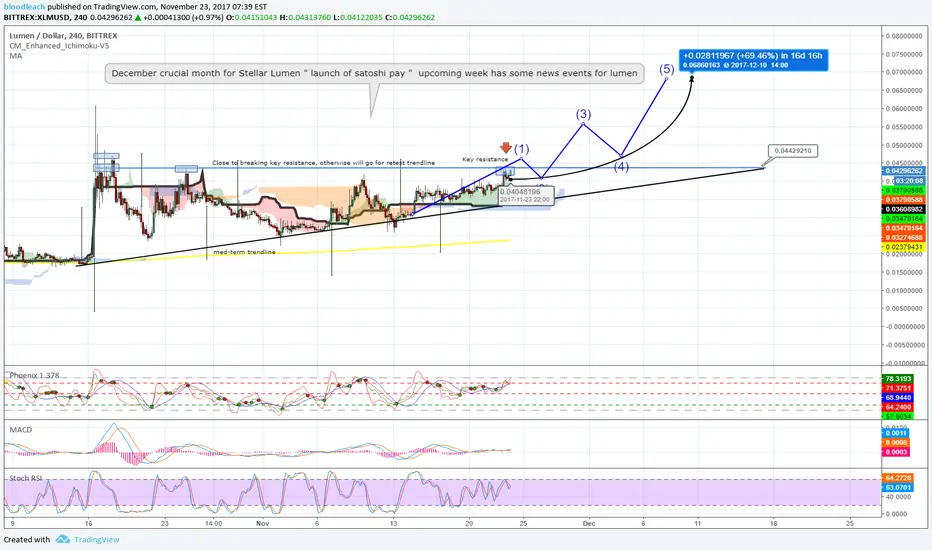Click the low value L:0.04122035 in header
Image resolution: width=932 pixels, height=550 pixels.
pos(358,17)
